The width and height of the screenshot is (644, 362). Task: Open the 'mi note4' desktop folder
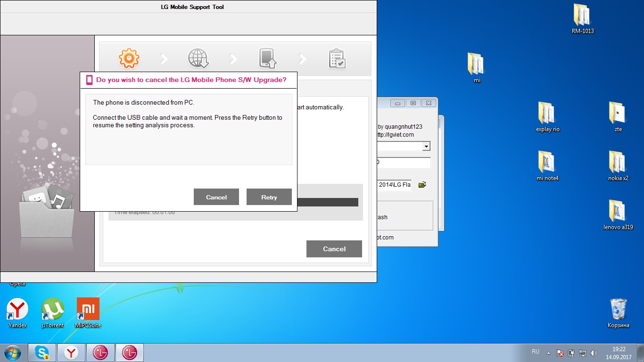[547, 163]
